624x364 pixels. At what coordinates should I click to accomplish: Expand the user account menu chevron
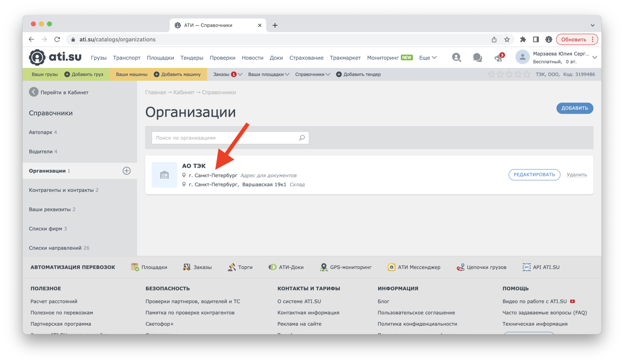point(595,57)
